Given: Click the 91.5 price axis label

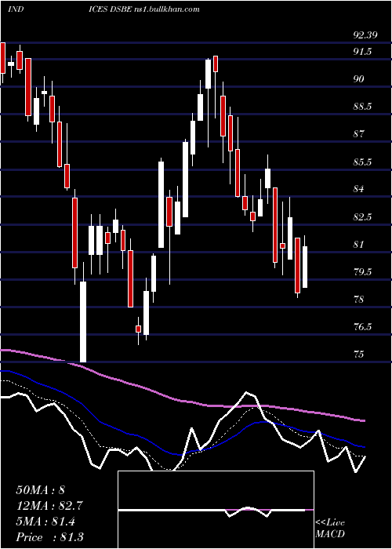Looking at the screenshot, I should [x=362, y=52].
